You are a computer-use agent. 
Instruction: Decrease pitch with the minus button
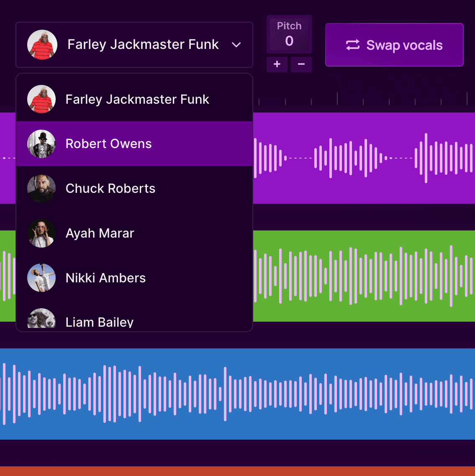[301, 64]
